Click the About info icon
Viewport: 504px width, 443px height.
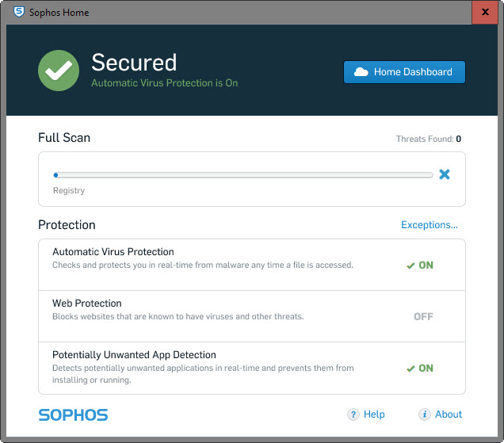pos(424,414)
